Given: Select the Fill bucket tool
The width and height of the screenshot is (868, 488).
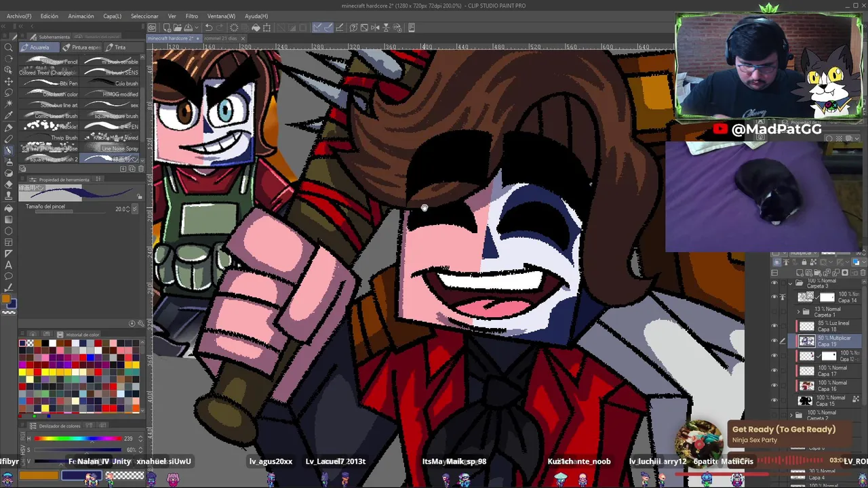Looking at the screenshot, I should 9,208.
